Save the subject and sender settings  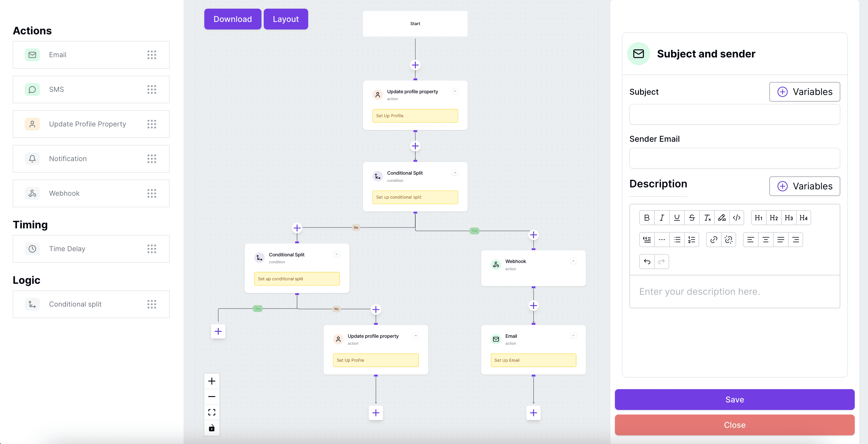(x=734, y=400)
